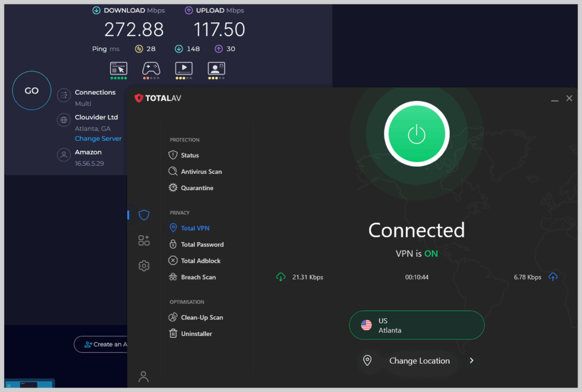The height and width of the screenshot is (392, 582).
Task: Open the account profile icon in TotalAV
Action: pos(144,377)
